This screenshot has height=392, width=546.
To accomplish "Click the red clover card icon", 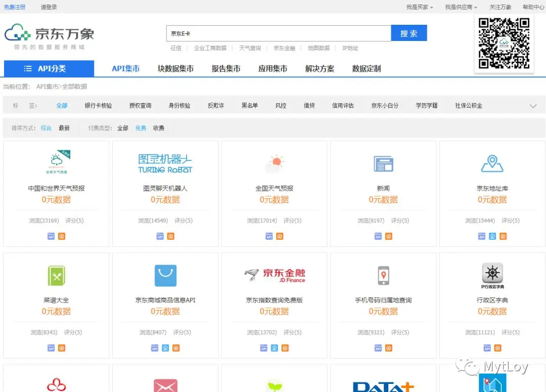I will coord(56,385).
